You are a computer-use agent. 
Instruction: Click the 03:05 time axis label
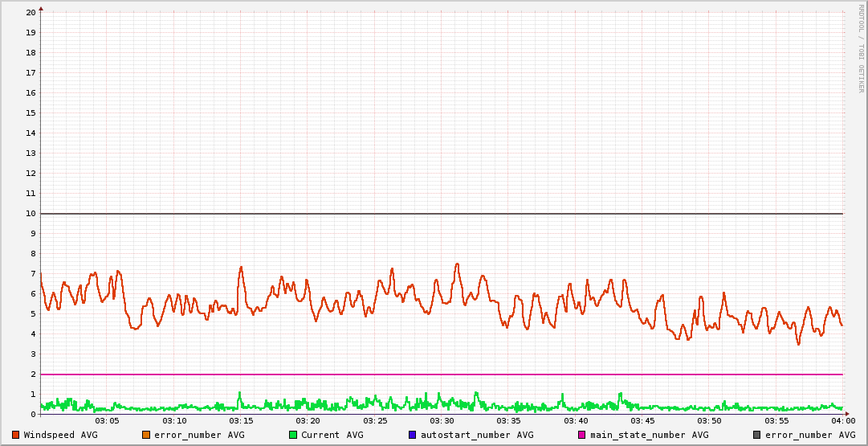tap(108, 421)
